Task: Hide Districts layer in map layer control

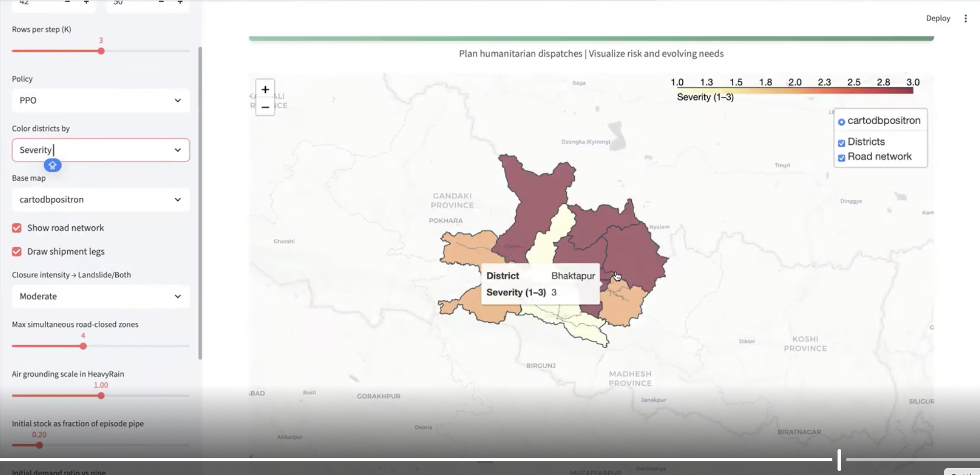Action: [x=841, y=143]
